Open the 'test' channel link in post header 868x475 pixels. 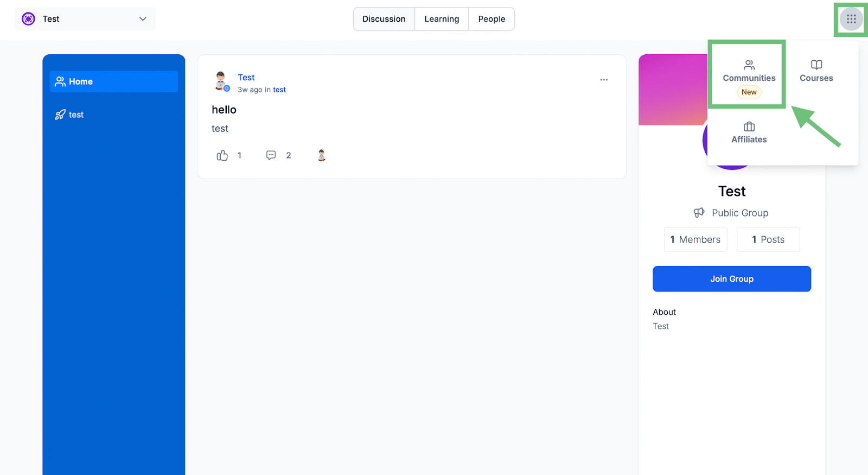pos(279,90)
